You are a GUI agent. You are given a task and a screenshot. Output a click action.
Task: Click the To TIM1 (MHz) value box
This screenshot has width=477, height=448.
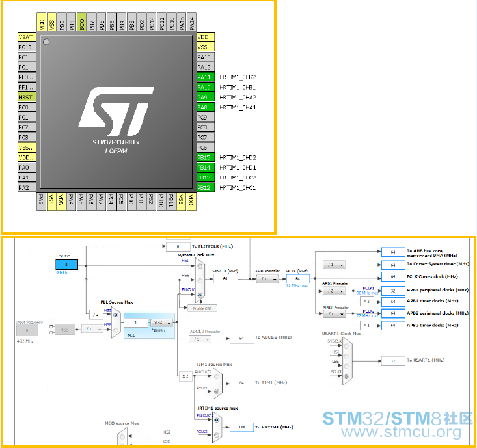pos(242,383)
